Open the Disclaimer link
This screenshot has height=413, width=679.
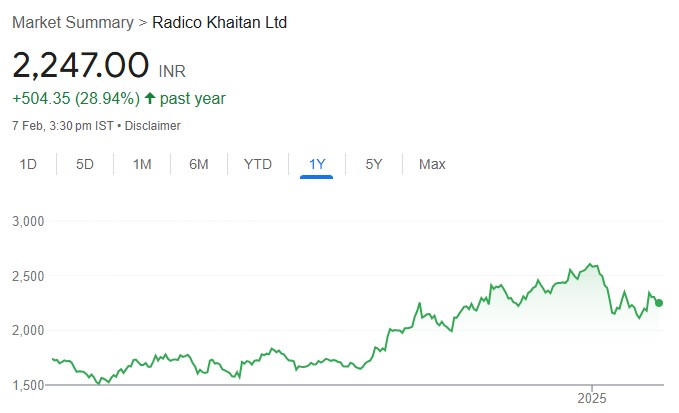[x=153, y=126]
